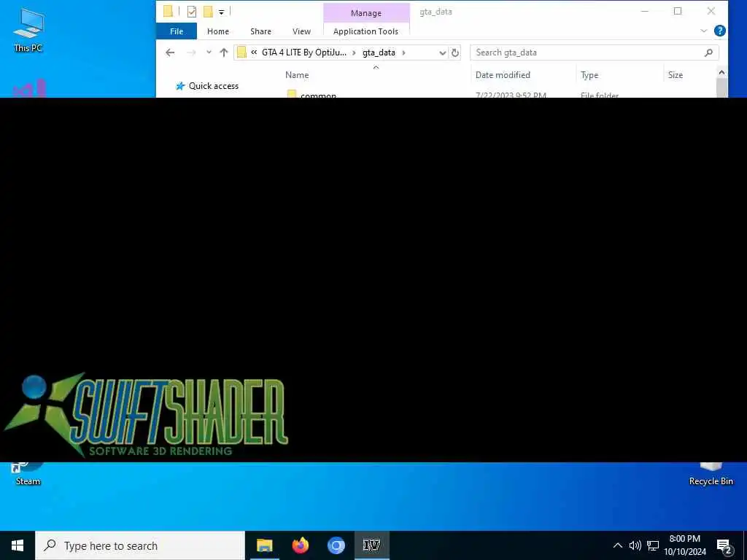The image size is (747, 560).
Task: Sort by the Name column header
Action: tap(297, 75)
